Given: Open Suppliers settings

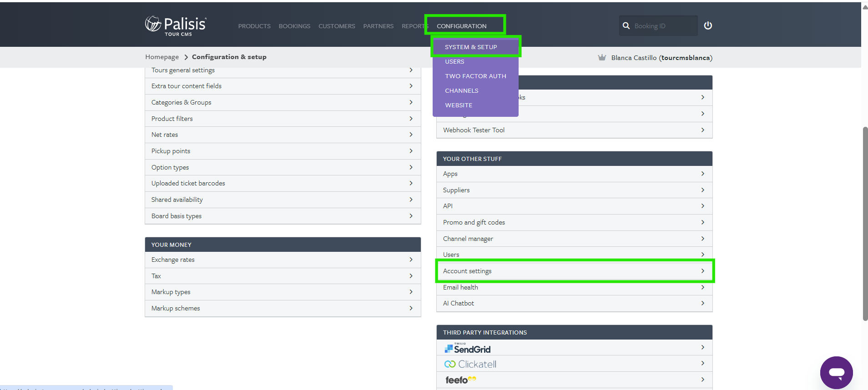Looking at the screenshot, I should [x=574, y=190].
